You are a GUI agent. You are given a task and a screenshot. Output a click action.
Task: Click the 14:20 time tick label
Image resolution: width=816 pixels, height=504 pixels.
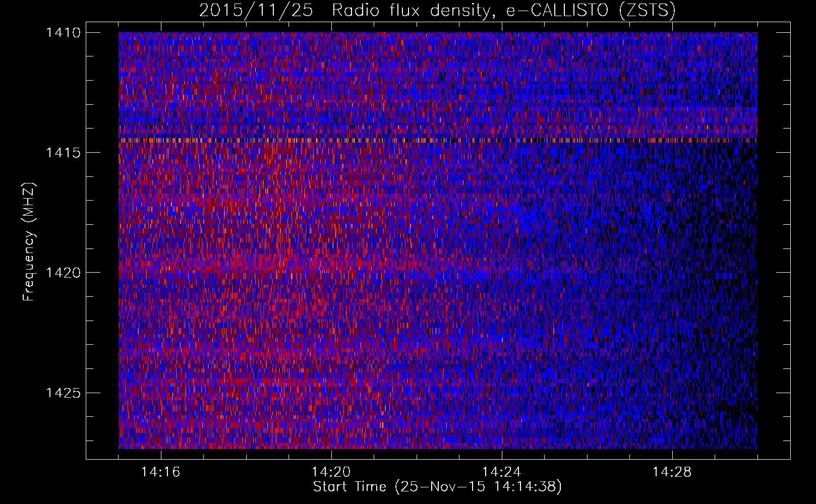(331, 472)
